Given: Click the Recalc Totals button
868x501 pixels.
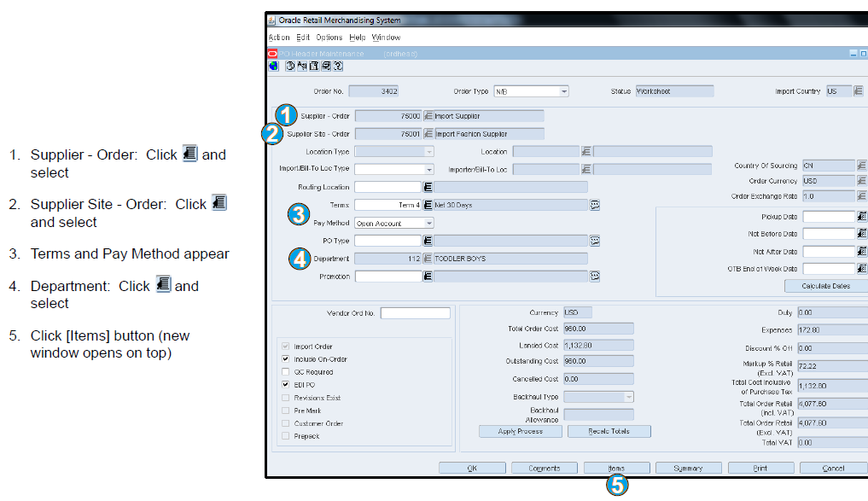Looking at the screenshot, I should pos(608,431).
